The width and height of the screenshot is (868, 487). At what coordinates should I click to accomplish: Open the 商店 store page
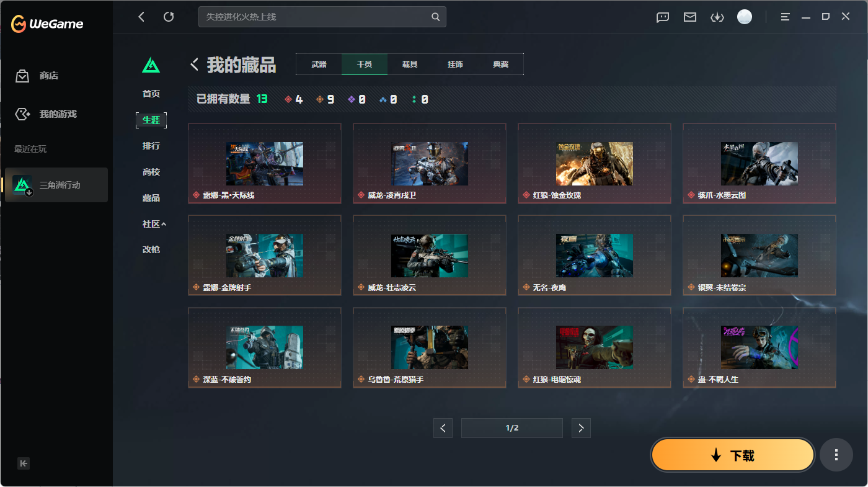[x=37, y=76]
